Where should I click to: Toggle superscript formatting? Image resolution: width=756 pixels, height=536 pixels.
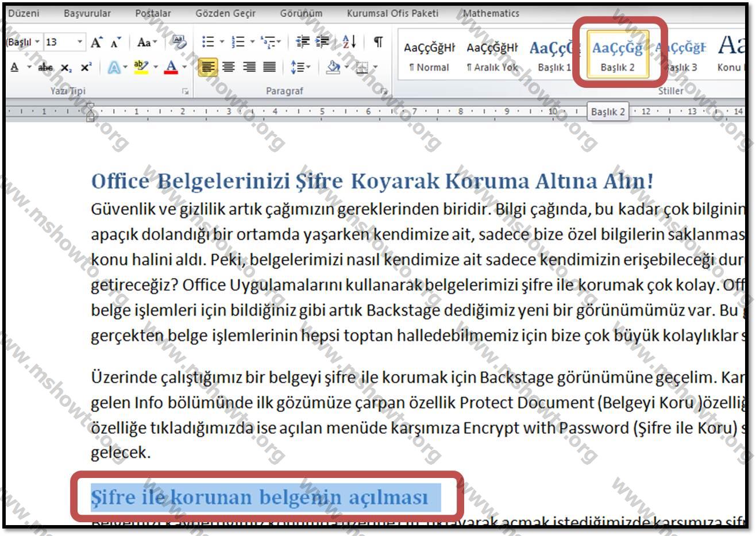(x=86, y=68)
